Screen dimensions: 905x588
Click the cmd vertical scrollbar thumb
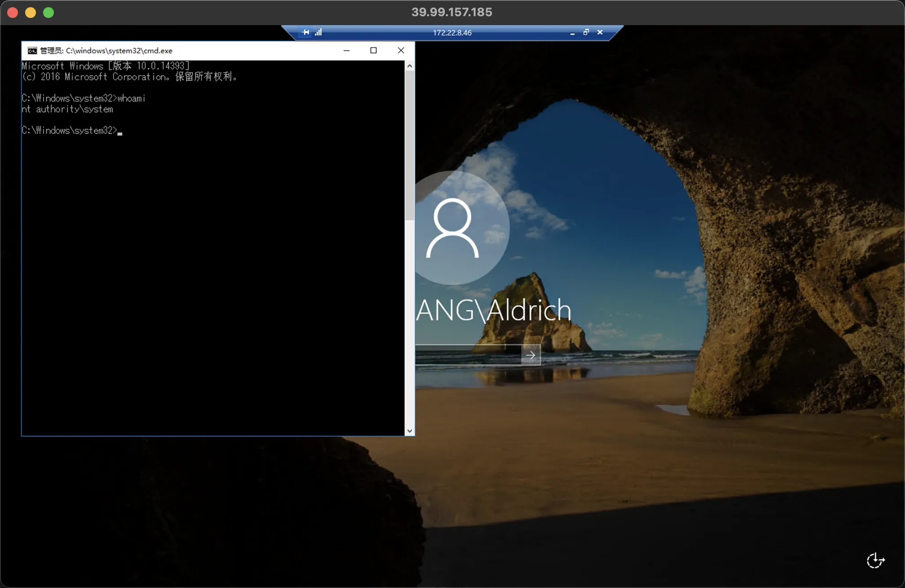(409, 145)
